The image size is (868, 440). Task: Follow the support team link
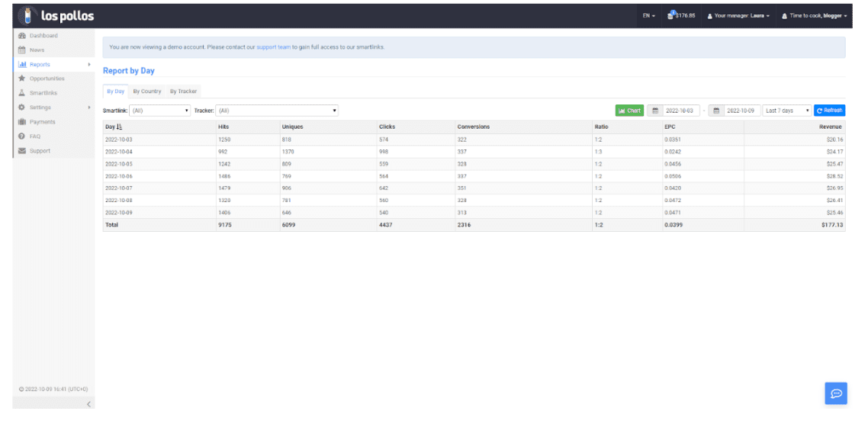[274, 47]
